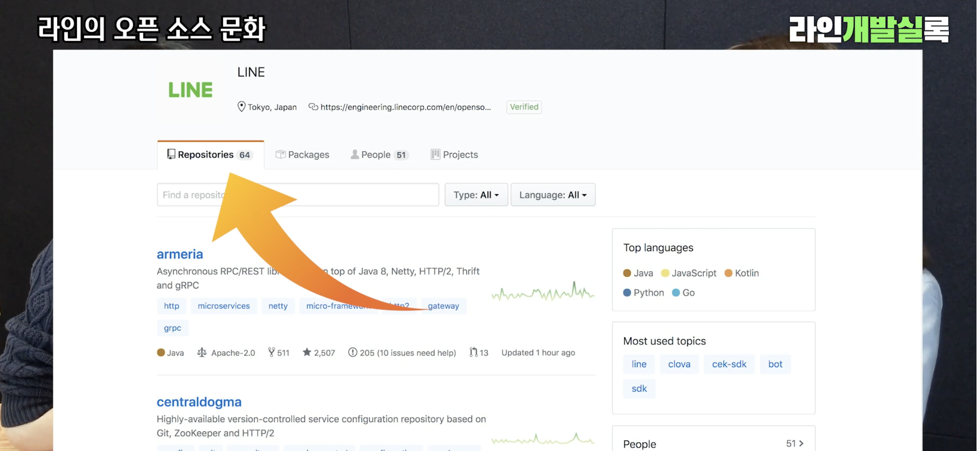Open the Repositories tab

click(210, 154)
